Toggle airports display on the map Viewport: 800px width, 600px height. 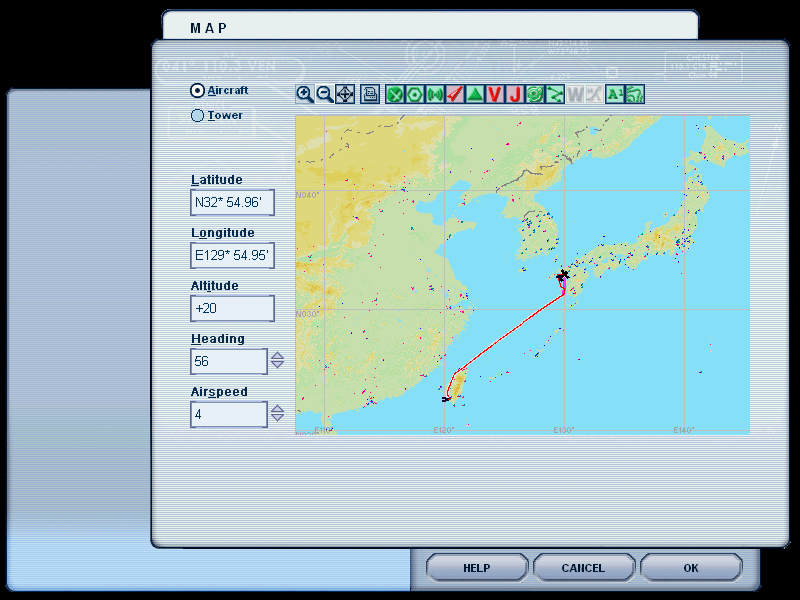[x=395, y=94]
